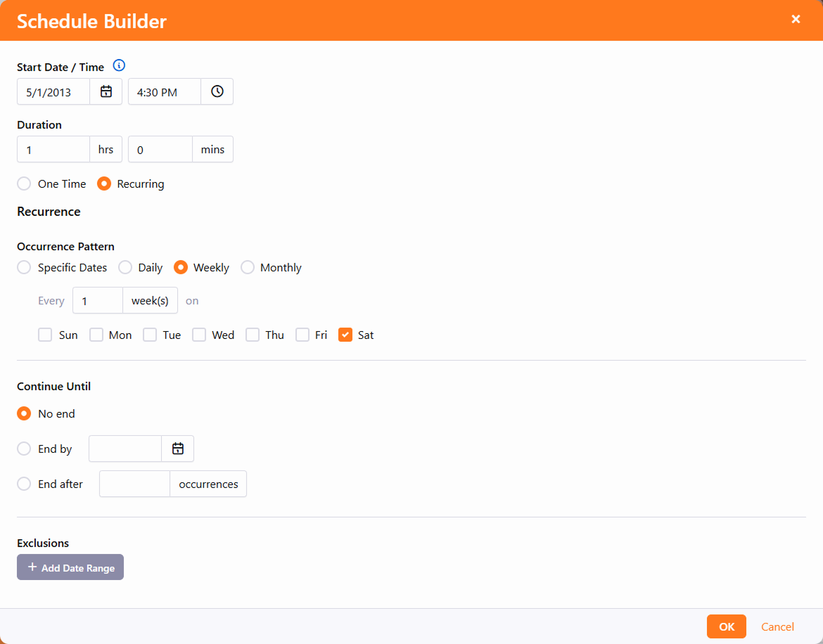The image size is (823, 644).
Task: Click the Cancel link
Action: (777, 626)
